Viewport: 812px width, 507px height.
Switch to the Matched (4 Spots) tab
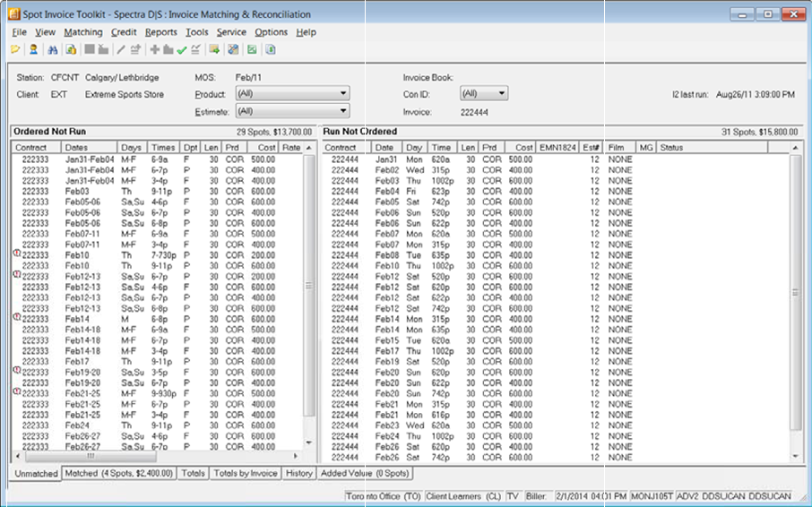tap(118, 473)
